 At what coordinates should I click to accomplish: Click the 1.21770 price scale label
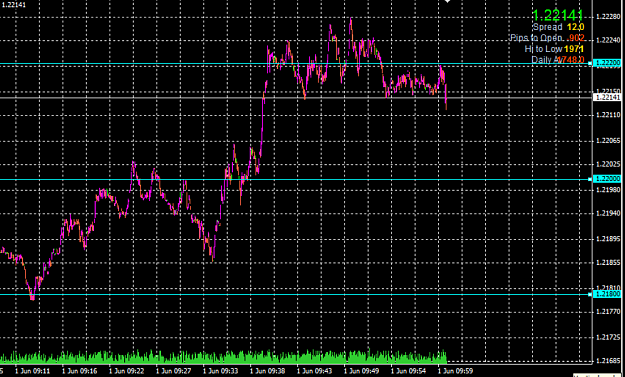tap(608, 313)
